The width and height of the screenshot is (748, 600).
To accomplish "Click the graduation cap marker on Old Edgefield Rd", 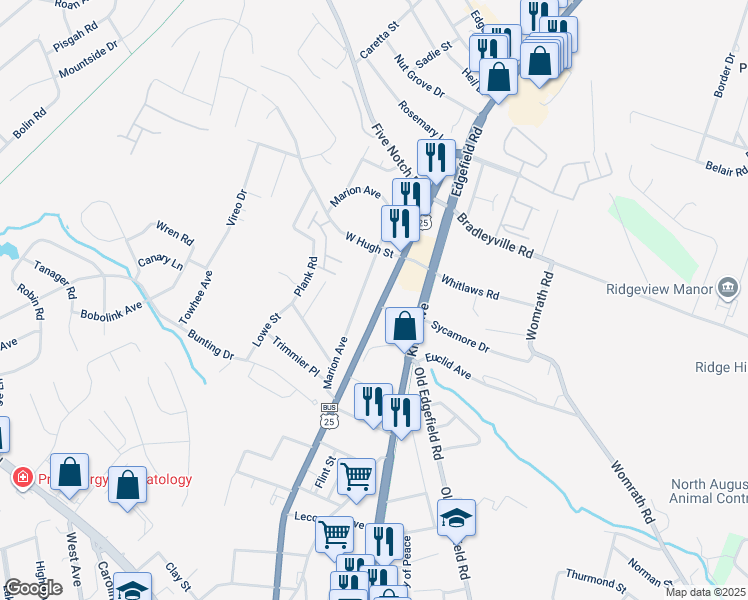I will click(x=456, y=519).
